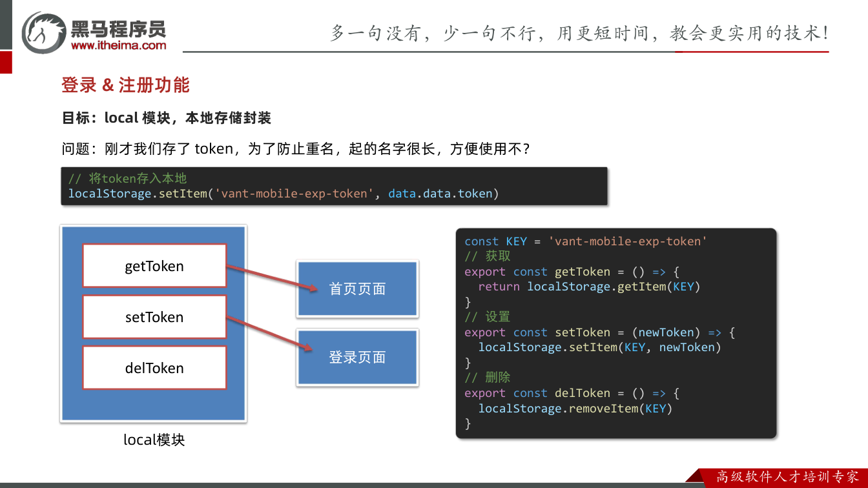Viewport: 868px width, 488px height.
Task: Select the delToken box
Action: point(154,368)
